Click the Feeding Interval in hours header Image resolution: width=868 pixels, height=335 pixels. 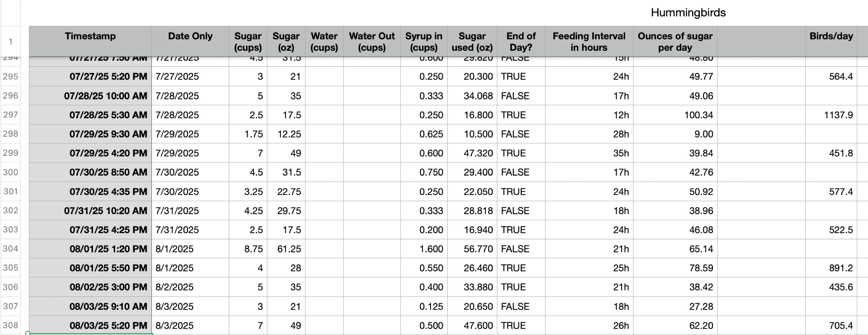pyautogui.click(x=589, y=42)
